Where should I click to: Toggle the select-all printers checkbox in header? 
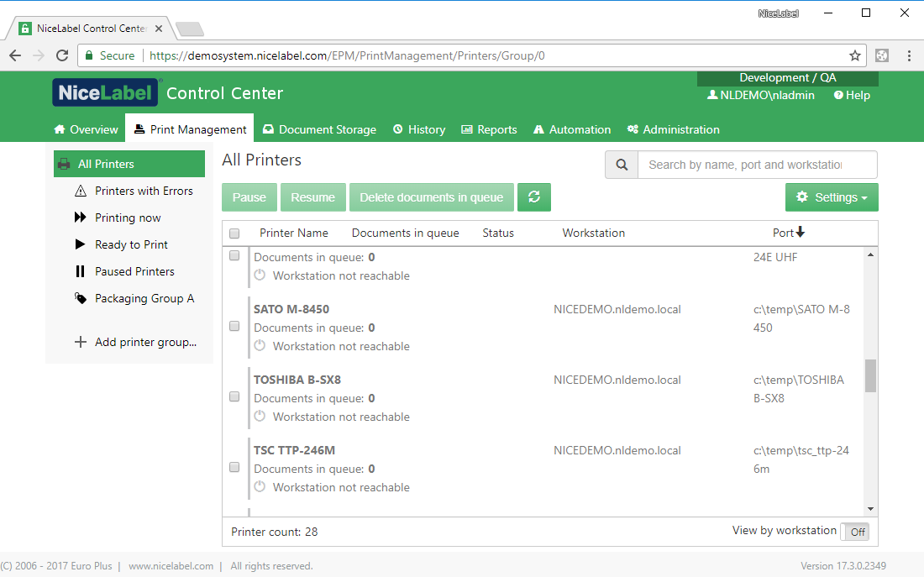point(234,233)
